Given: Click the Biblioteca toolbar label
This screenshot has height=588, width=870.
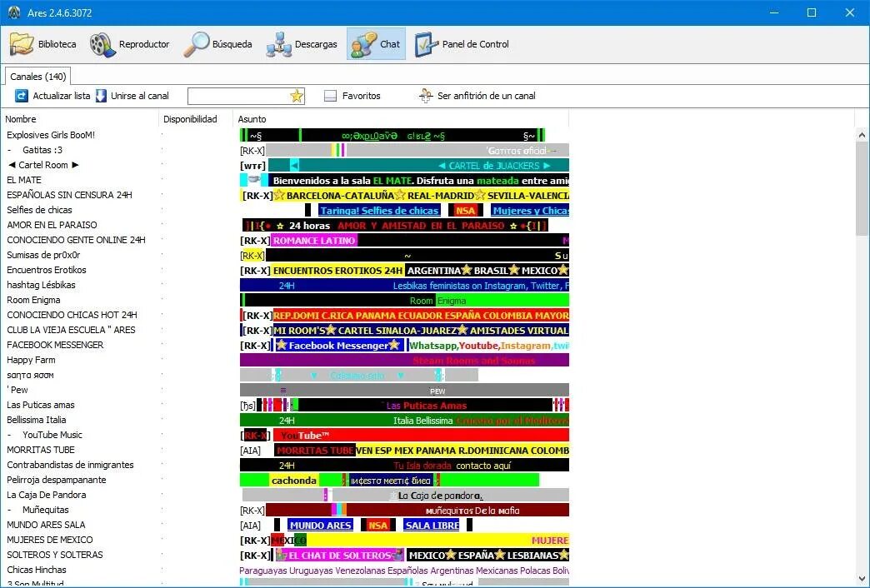Looking at the screenshot, I should [x=57, y=44].
